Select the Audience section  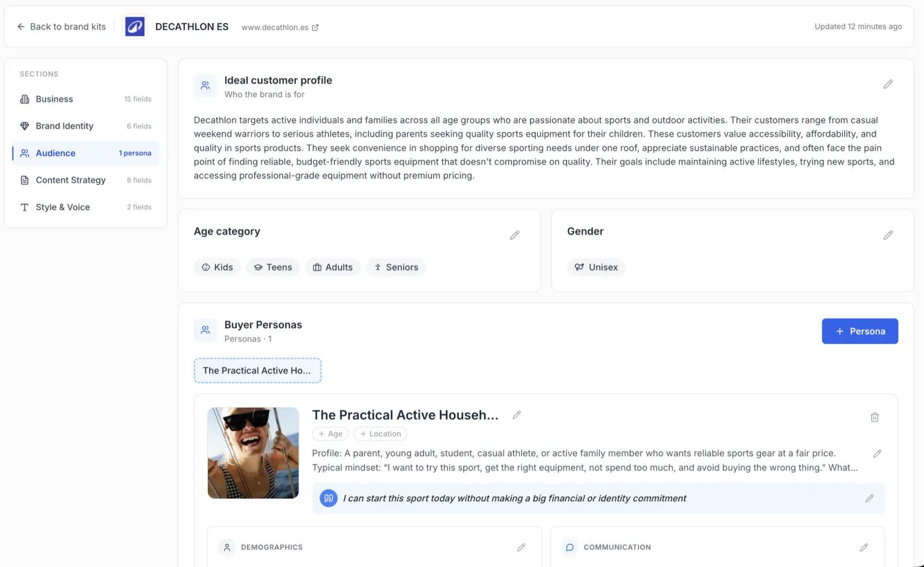click(85, 153)
